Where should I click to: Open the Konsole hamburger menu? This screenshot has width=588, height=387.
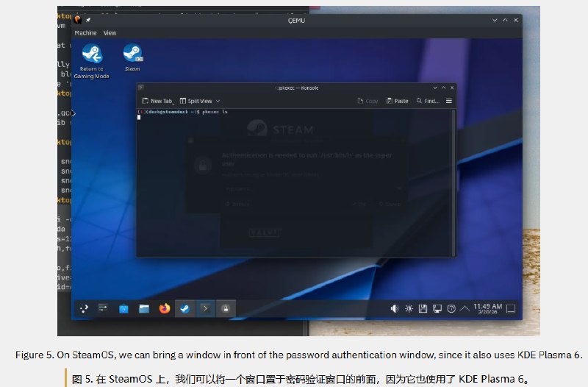tap(449, 101)
